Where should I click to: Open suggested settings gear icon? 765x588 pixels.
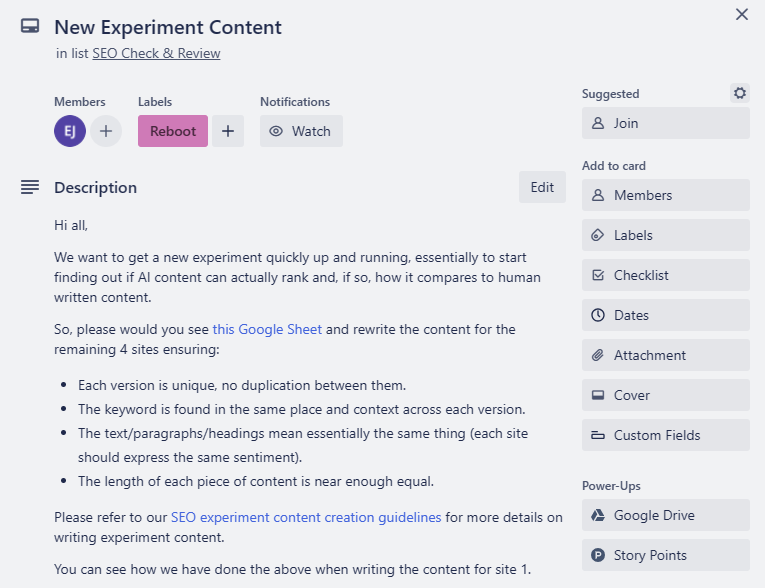739,93
